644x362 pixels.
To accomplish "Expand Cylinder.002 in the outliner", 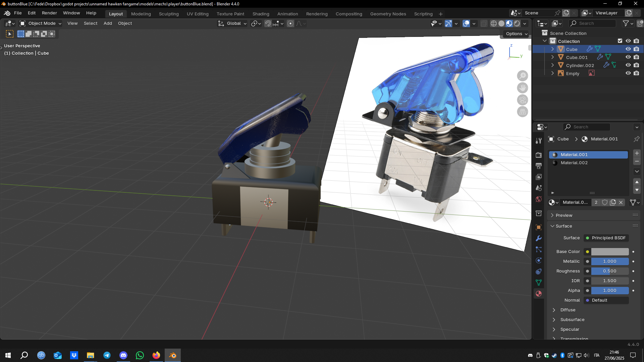I will pos(552,65).
